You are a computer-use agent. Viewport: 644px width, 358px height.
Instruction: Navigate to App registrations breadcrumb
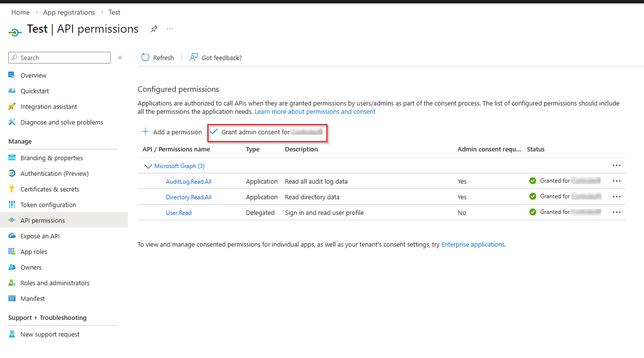pos(69,12)
